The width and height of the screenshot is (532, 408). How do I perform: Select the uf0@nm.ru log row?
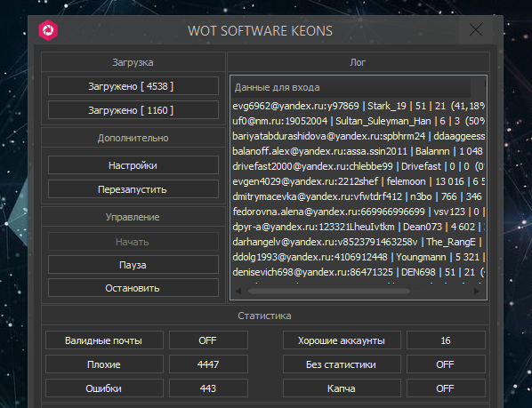[359, 121]
